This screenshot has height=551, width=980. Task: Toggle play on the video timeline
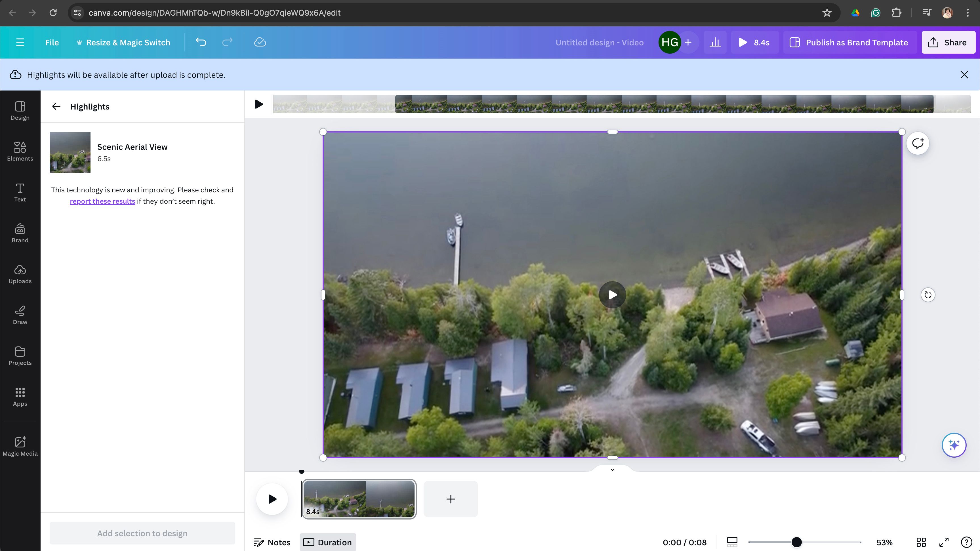(272, 499)
